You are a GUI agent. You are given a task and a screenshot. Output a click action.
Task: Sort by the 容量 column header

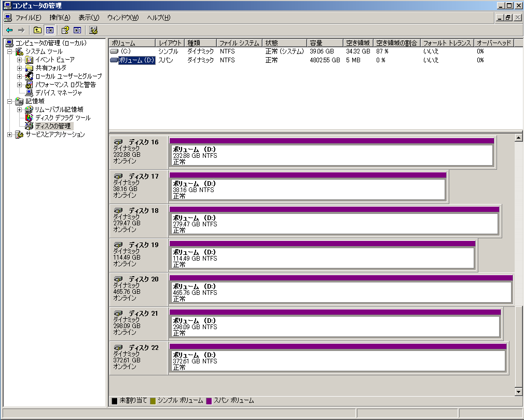[x=325, y=43]
